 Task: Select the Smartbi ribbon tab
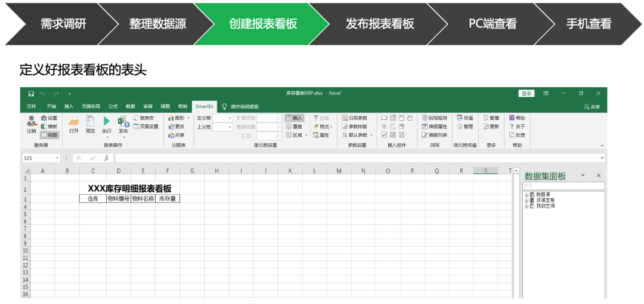(204, 106)
